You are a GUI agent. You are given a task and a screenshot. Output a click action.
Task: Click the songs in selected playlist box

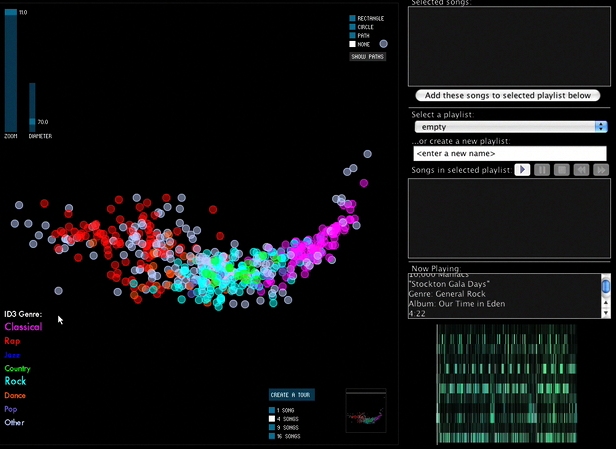pos(509,218)
